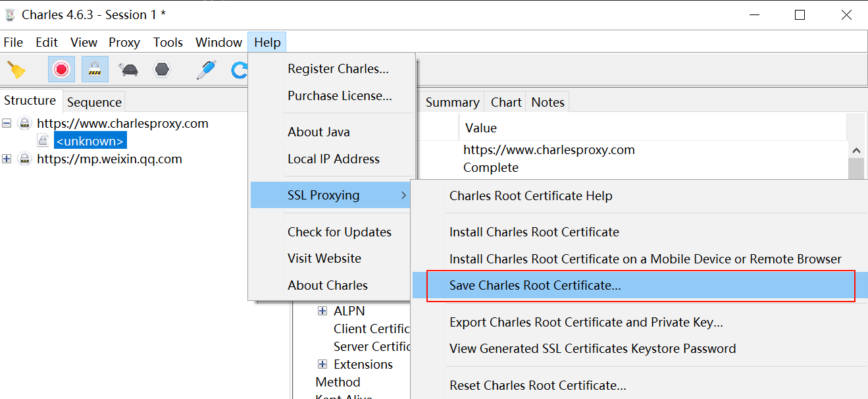Open the View menu
This screenshot has height=399, width=868.
click(84, 42)
